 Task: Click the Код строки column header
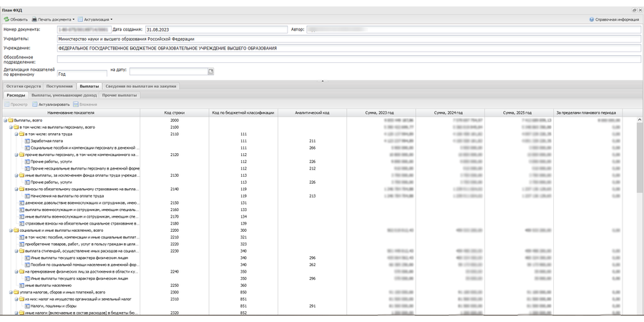click(175, 112)
